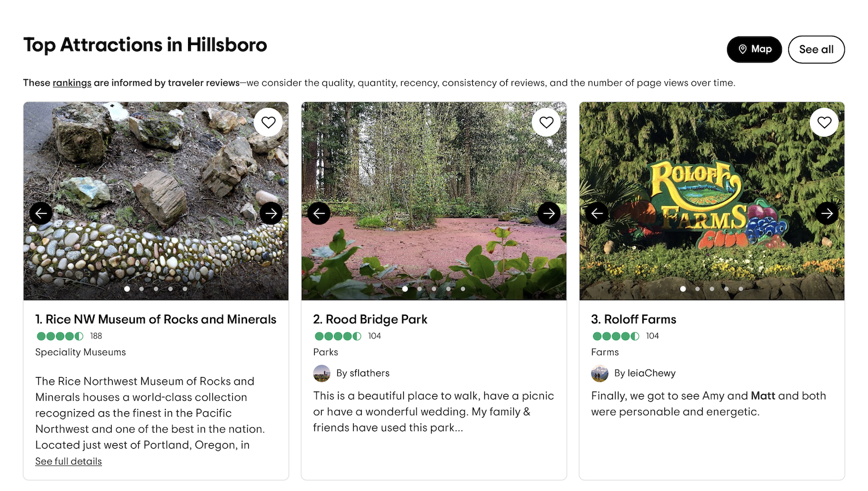Open the rankings explanation link
The height and width of the screenshot is (491, 868).
72,83
